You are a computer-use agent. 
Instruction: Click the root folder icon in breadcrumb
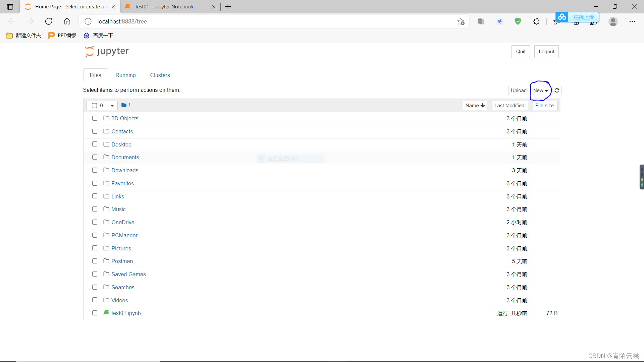[124, 105]
